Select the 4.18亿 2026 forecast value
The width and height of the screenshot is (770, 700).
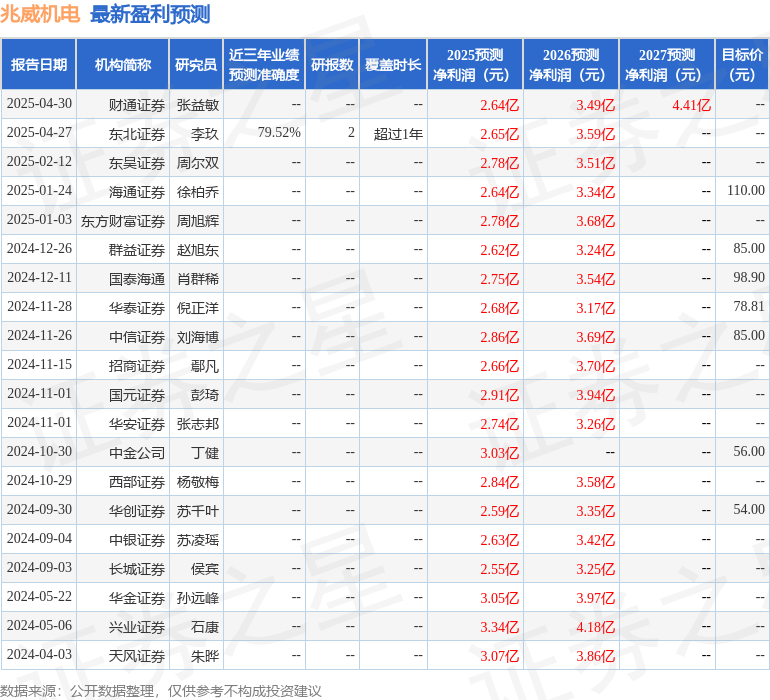pyautogui.click(x=595, y=627)
